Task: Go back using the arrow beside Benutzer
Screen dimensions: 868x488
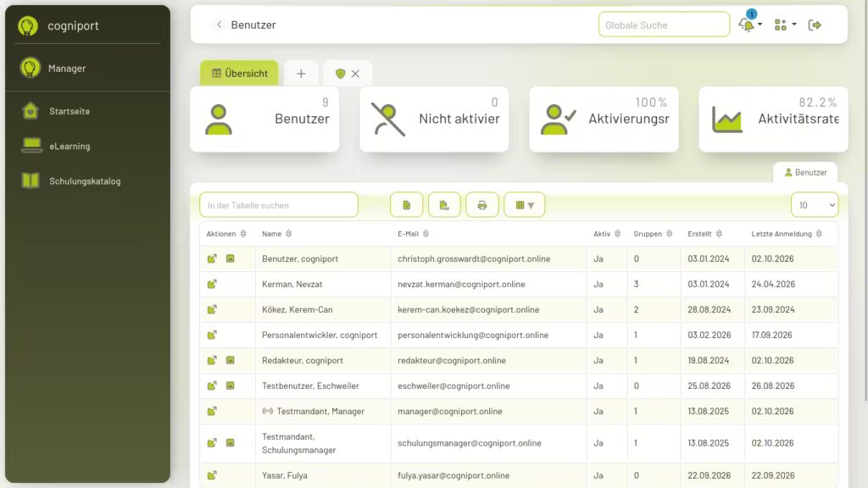Action: 220,25
